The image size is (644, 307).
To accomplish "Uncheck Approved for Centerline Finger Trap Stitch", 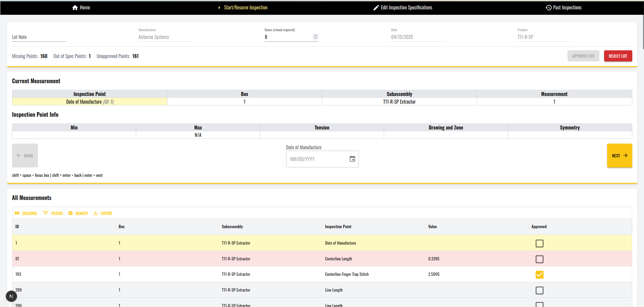I will coord(539,274).
